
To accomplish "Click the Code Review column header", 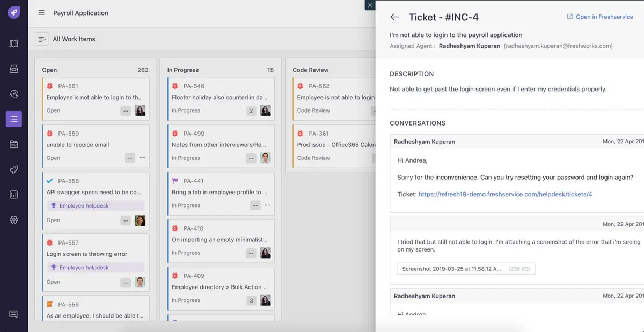I will (x=311, y=70).
